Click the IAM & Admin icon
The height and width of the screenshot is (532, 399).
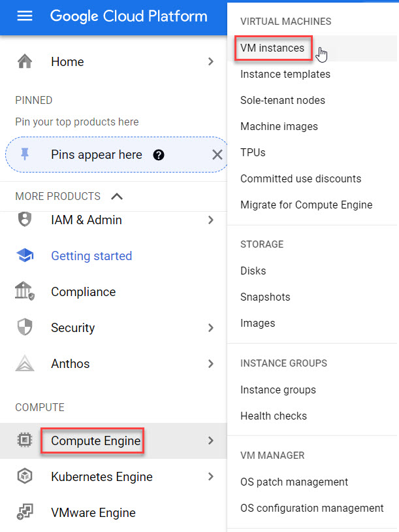coord(24,219)
